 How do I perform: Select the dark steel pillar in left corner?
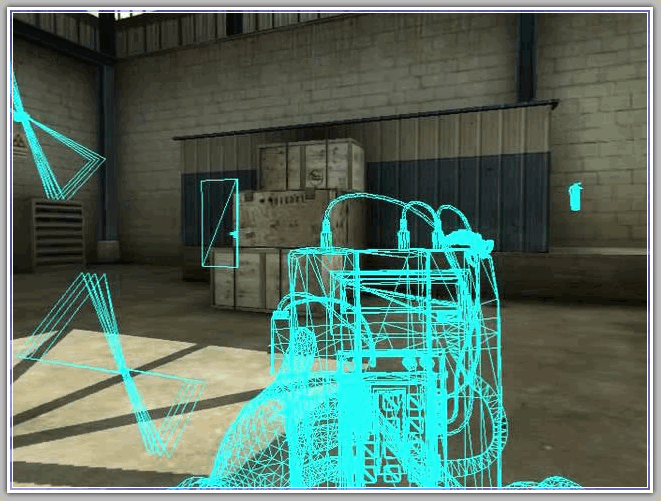point(107,150)
